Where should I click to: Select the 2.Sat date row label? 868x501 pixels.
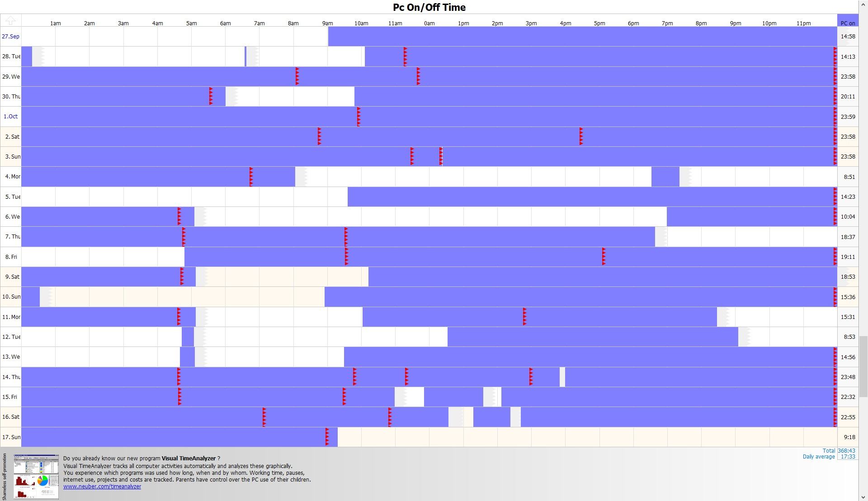10,136
